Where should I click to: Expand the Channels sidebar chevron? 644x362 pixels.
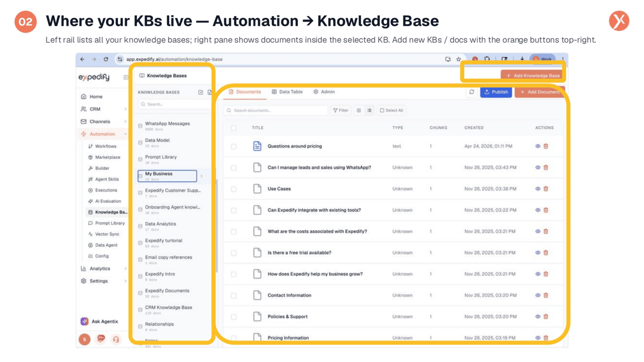tap(125, 121)
